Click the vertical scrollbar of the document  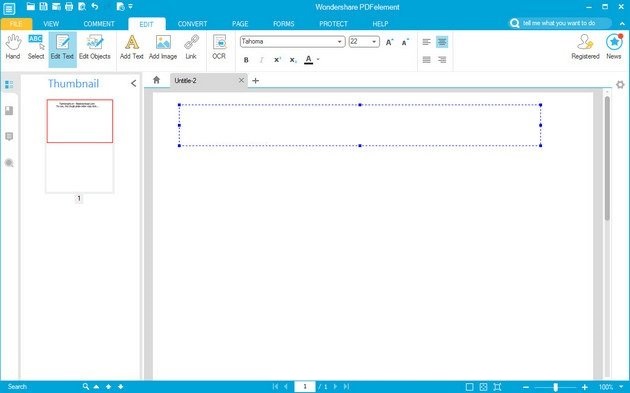pos(607,158)
